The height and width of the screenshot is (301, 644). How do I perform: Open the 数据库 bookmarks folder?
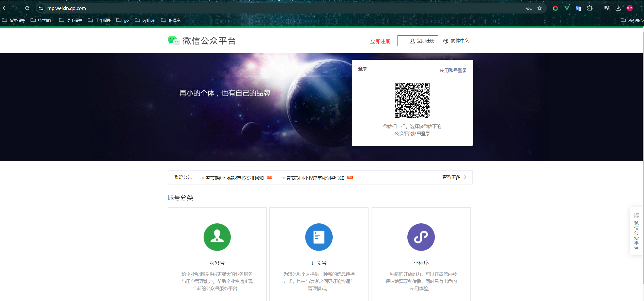click(x=171, y=20)
